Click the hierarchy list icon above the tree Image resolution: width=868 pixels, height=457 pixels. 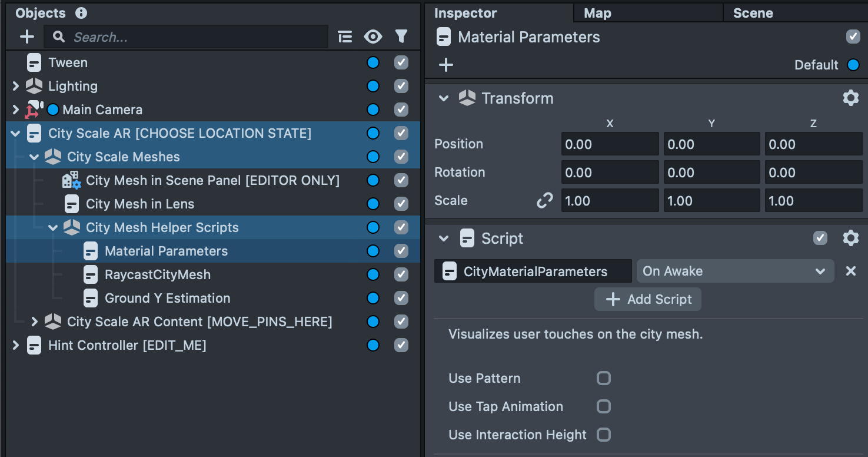(x=345, y=36)
